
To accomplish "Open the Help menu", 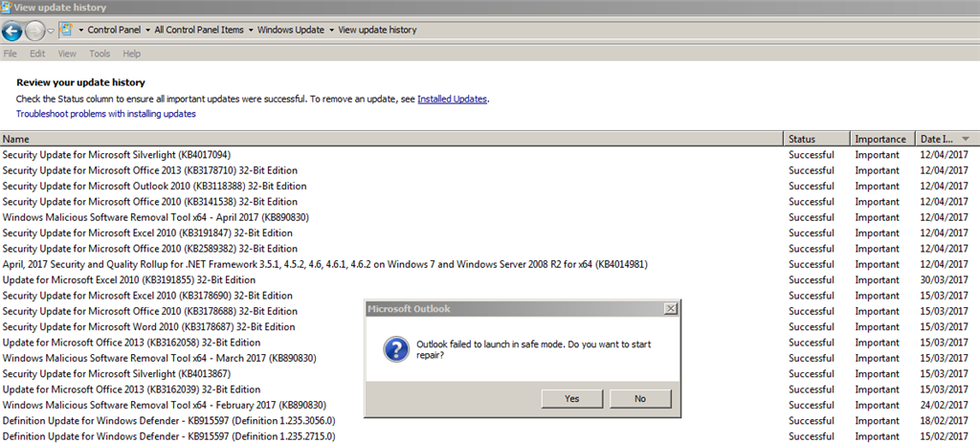I will [x=132, y=54].
